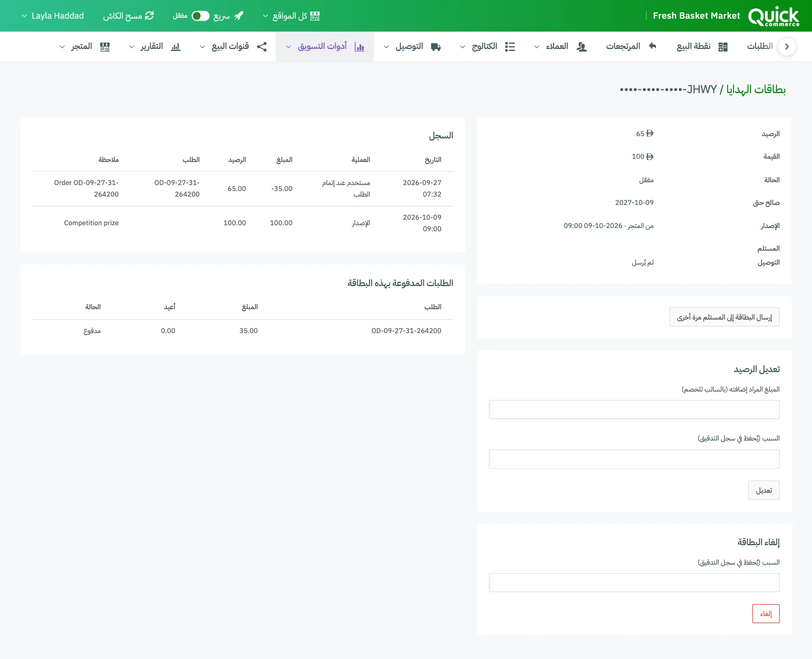Screen dimensions: 812x659
Task: Click the 2026-09-27 07:32 log date
Action: (x=422, y=188)
